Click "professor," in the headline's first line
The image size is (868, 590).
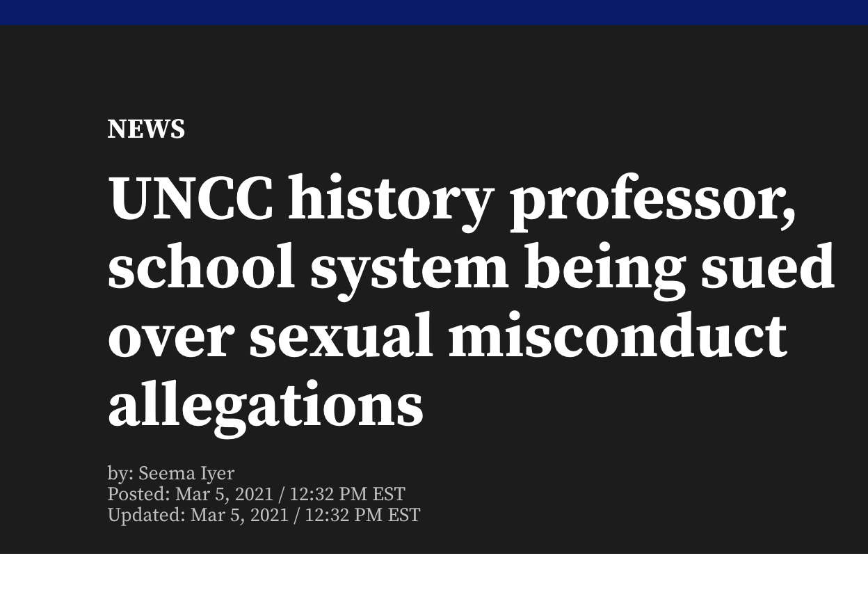653,200
